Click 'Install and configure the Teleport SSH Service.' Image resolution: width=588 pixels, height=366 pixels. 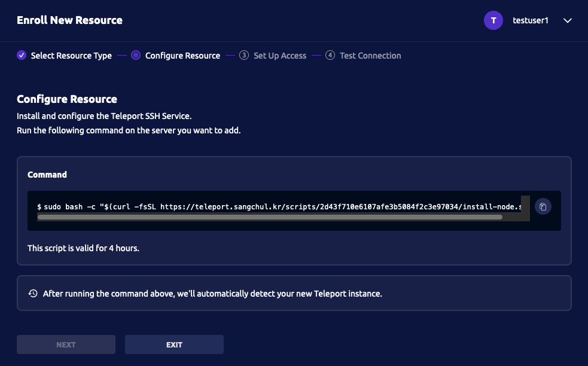(104, 116)
